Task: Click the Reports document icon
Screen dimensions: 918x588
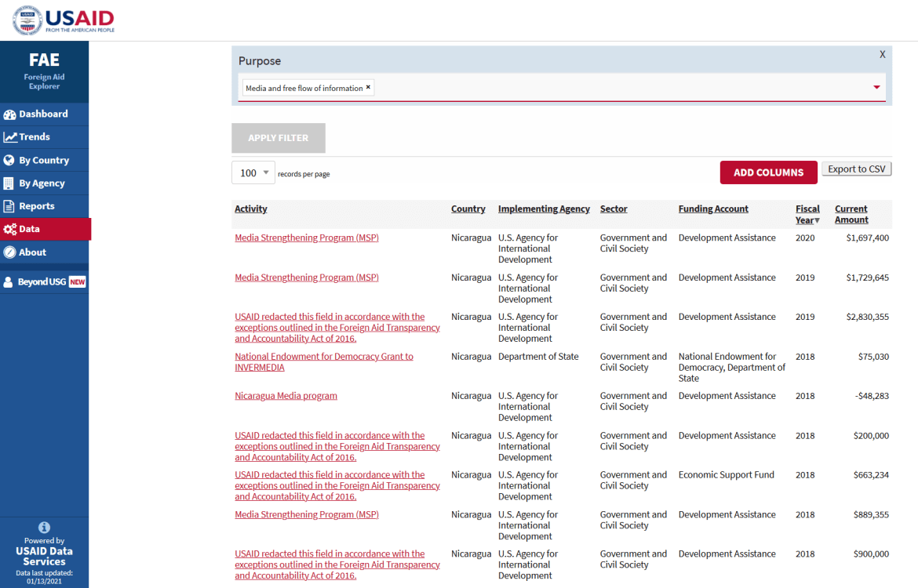Action: (9, 206)
